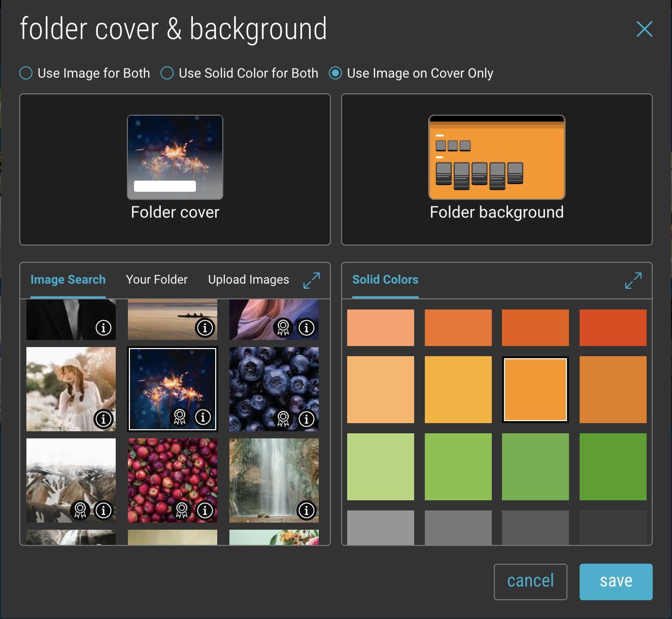
Task: Open info for the black suit photo
Action: point(103,328)
